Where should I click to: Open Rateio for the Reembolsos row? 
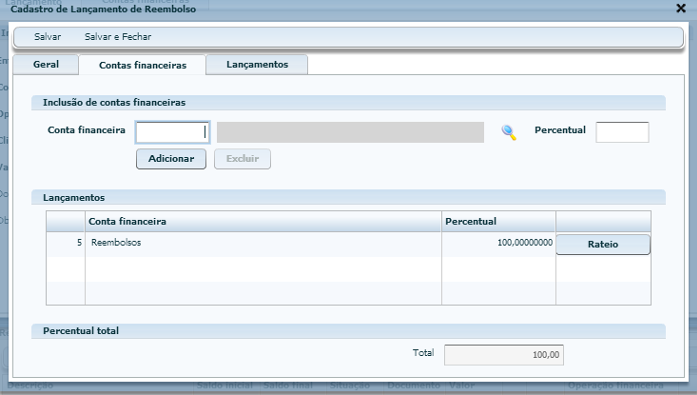(603, 244)
